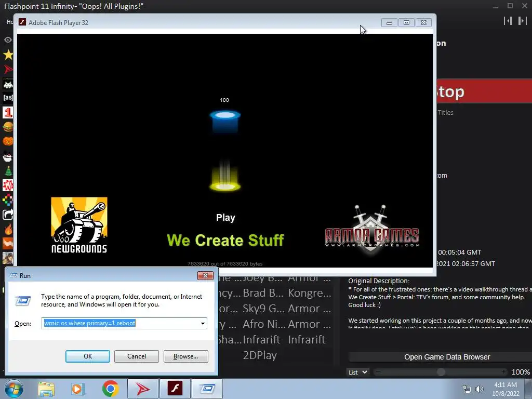Click the eye icon in Flashpoint sidebar
The height and width of the screenshot is (399, 532).
(8, 39)
